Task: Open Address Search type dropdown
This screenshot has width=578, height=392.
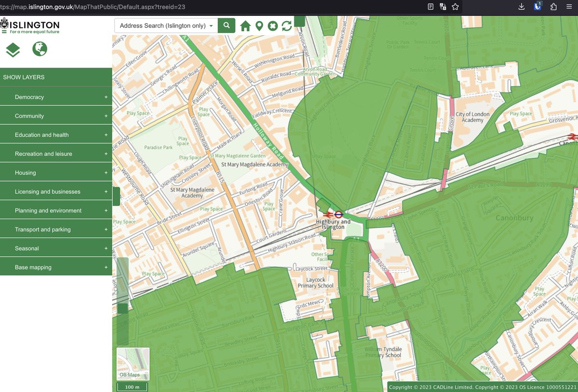Action: (167, 26)
